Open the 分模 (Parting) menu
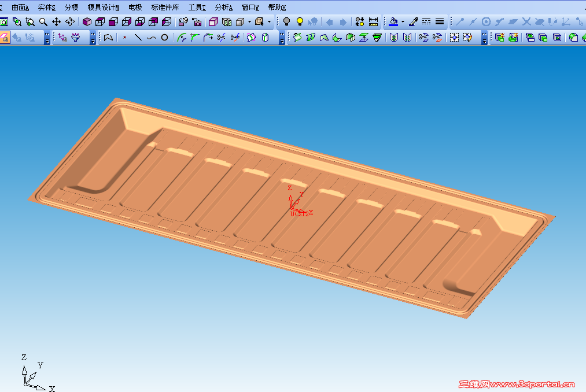The height and width of the screenshot is (392, 586). point(71,8)
